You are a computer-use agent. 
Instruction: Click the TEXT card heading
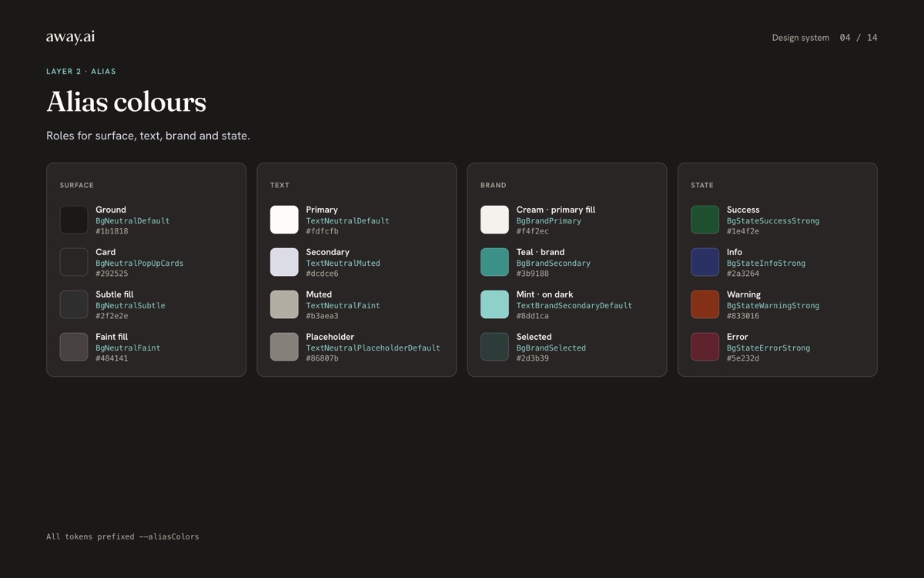pos(280,185)
